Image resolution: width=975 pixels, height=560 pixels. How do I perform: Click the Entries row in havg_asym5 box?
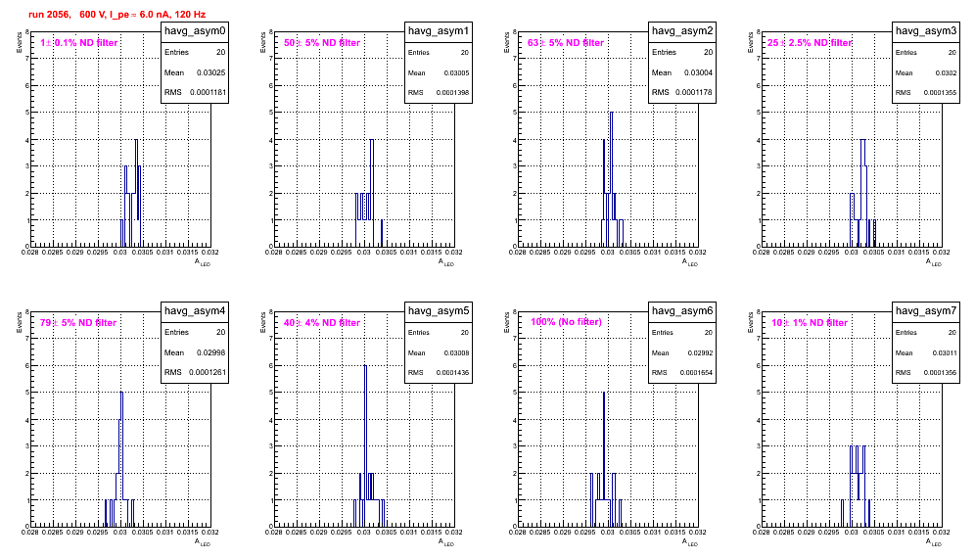point(439,332)
